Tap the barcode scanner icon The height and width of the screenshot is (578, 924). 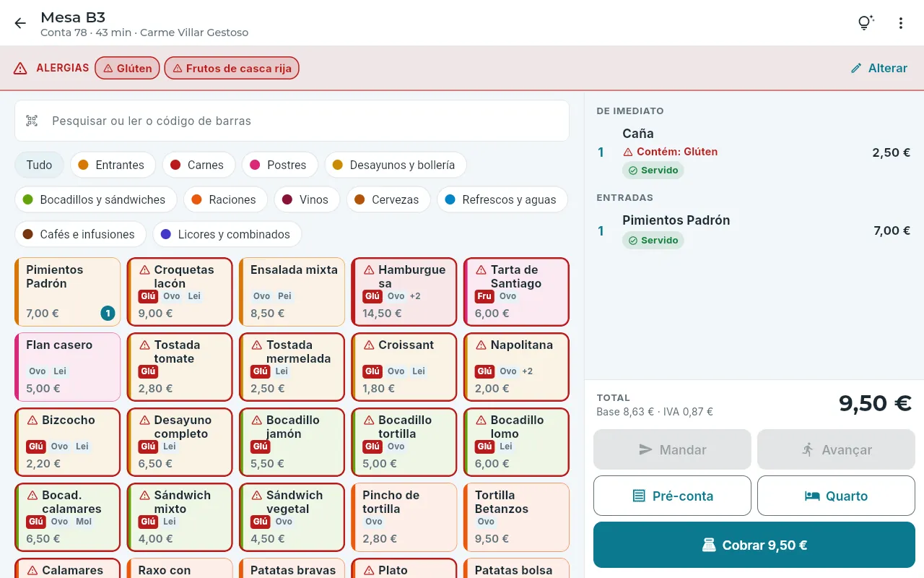(x=32, y=121)
